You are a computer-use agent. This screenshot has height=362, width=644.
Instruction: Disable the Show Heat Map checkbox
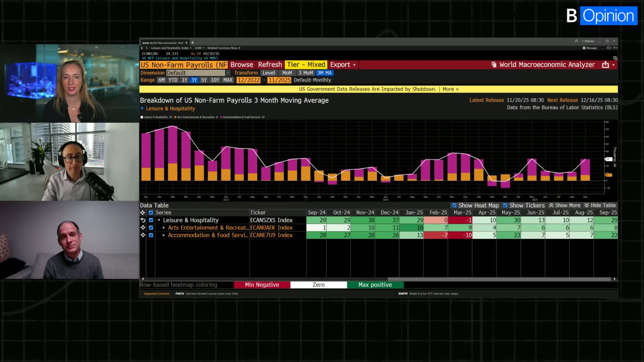coord(455,205)
